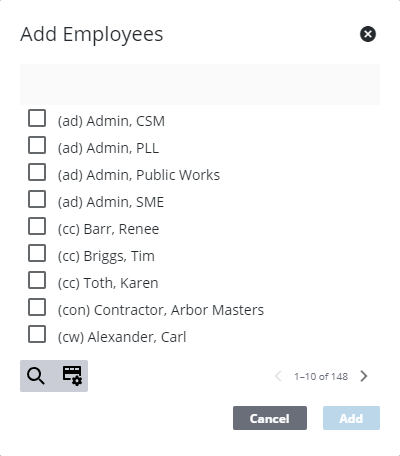Tick the Alexander, Carl checkbox
The width and height of the screenshot is (400, 456).
pyautogui.click(x=37, y=334)
